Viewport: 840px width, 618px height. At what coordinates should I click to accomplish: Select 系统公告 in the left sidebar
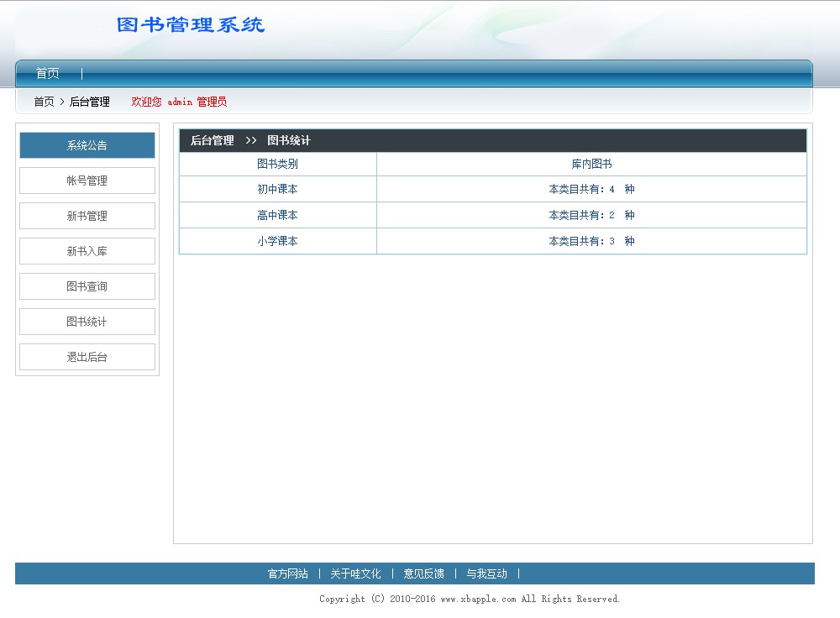[87, 145]
